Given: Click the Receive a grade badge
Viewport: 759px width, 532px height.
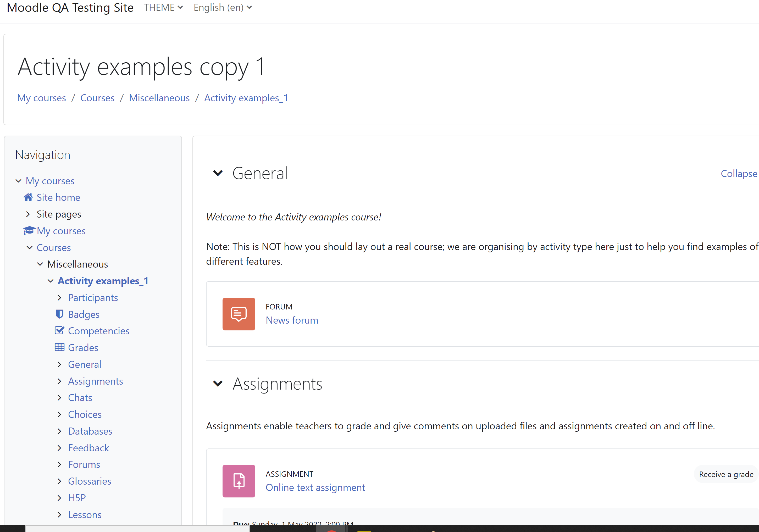Looking at the screenshot, I should tap(726, 474).
